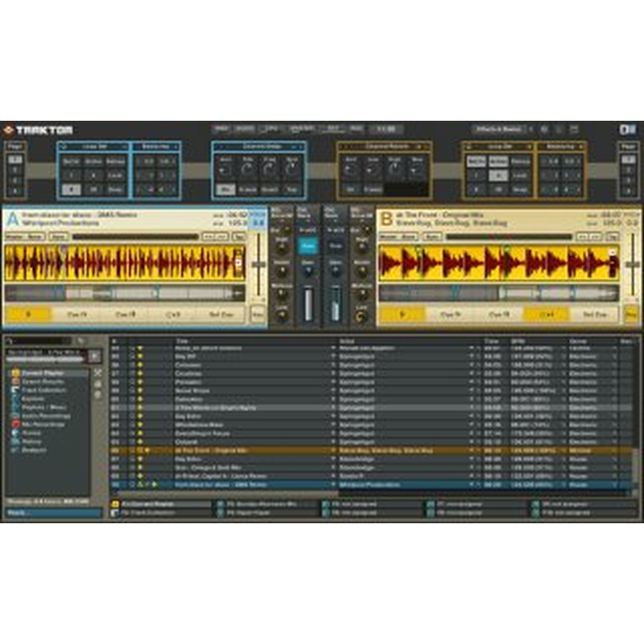
Task: Click the Deck B Low EQ knob with yellow ring
Action: coord(361,316)
